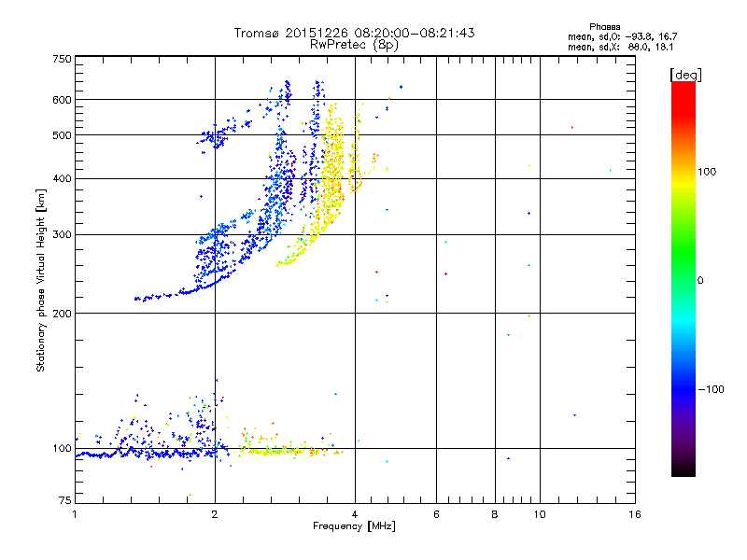Screen dimensions: 747x560
Task: Select the 'RwPretec (8p)' subtitle
Action: click(354, 45)
